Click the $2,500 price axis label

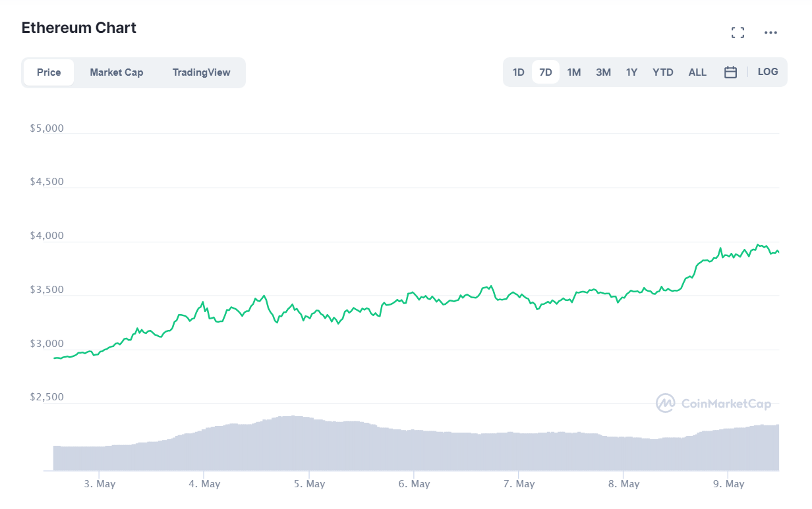pyautogui.click(x=47, y=397)
